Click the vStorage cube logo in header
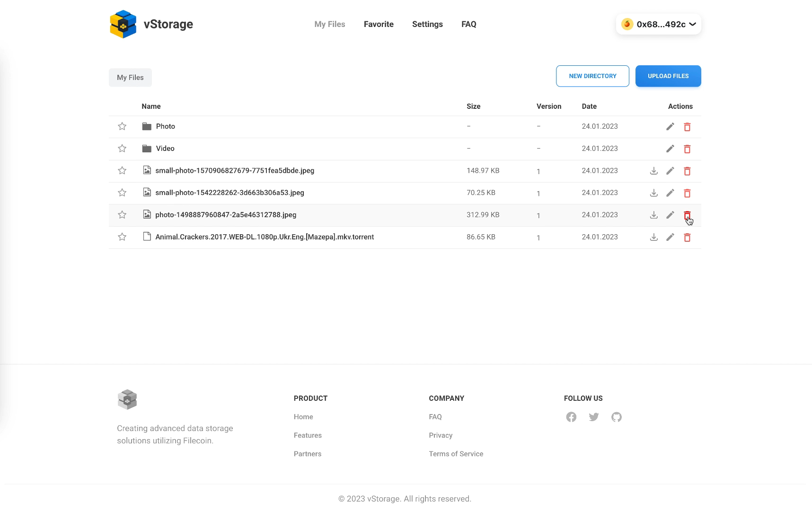 (123, 24)
